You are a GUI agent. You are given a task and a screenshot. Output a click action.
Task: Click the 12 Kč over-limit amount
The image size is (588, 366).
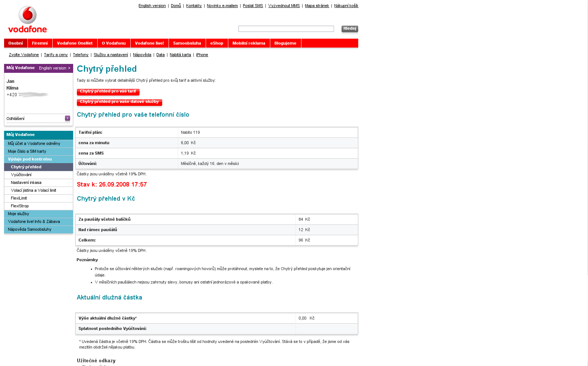pos(304,230)
